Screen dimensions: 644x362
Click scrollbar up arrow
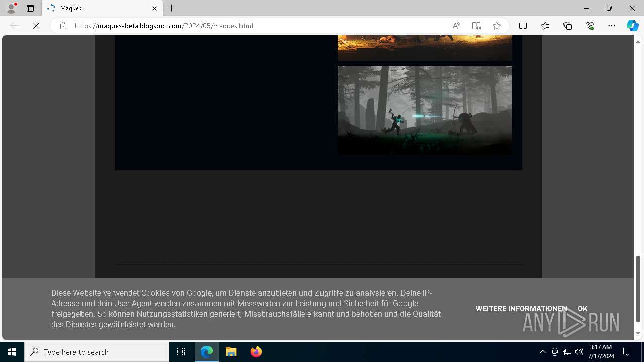pyautogui.click(x=638, y=41)
